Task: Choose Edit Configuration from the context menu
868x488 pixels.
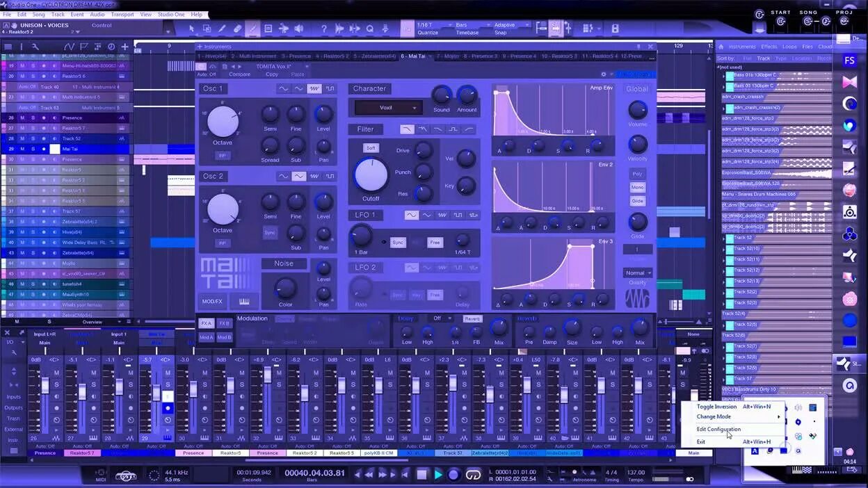Action: point(718,429)
